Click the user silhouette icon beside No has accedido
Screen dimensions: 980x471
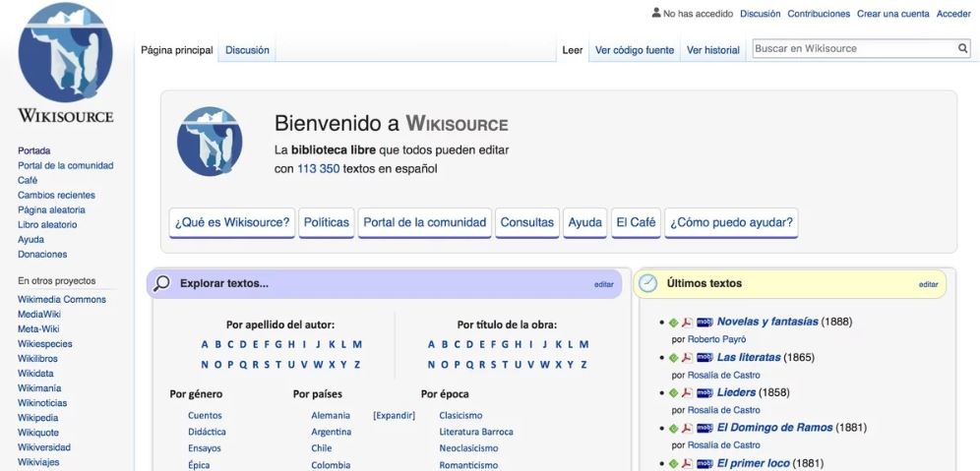656,13
